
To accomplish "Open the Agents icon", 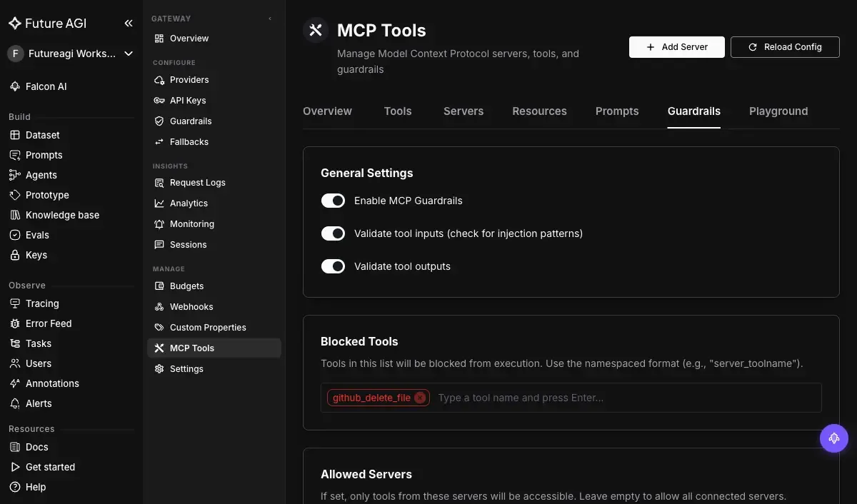I will [x=15, y=175].
